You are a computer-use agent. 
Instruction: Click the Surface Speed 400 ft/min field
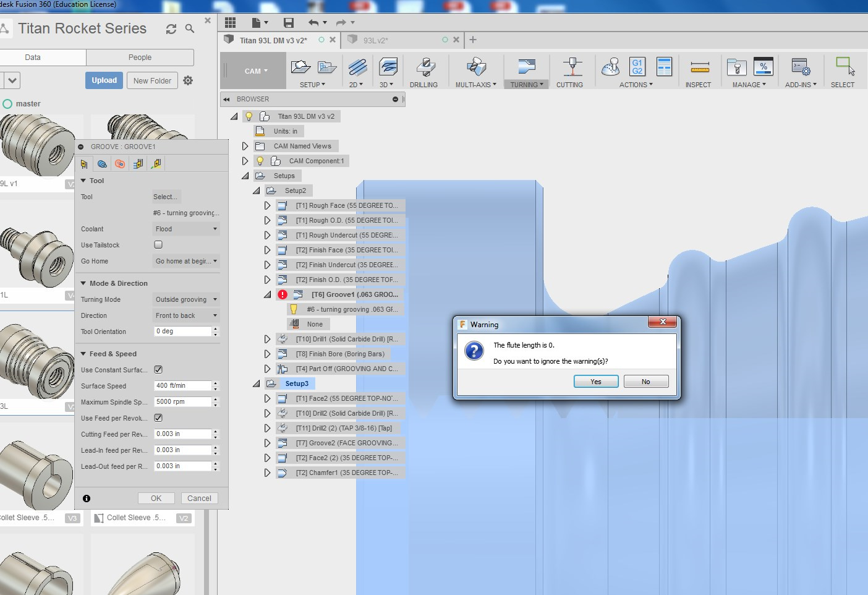click(183, 386)
